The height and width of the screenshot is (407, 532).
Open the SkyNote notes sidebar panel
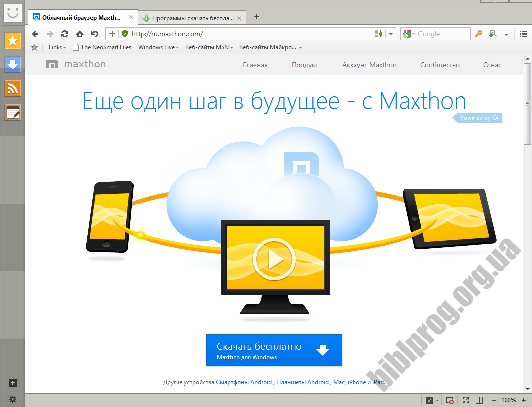13,112
